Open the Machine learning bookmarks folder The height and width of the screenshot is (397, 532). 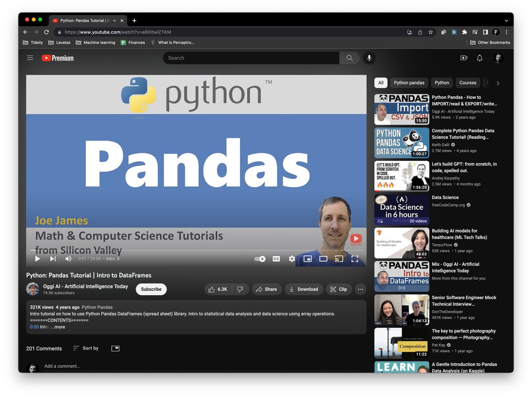pos(95,43)
